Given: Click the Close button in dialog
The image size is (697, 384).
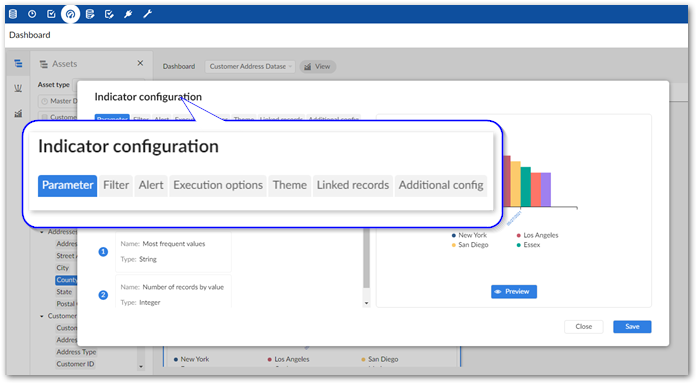Looking at the screenshot, I should 584,327.
